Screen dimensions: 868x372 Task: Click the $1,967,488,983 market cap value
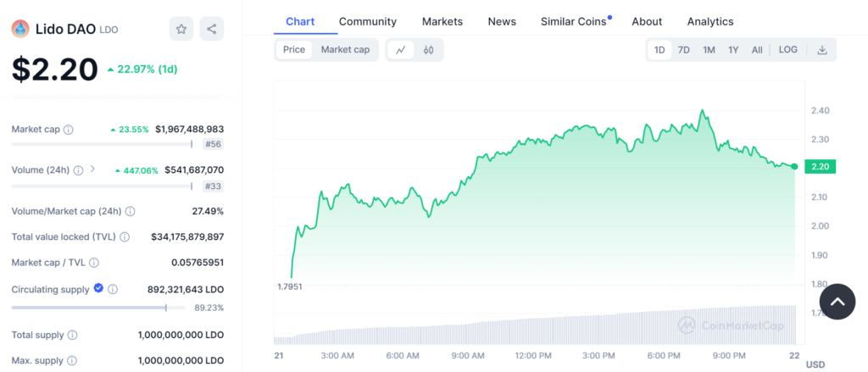tap(189, 130)
